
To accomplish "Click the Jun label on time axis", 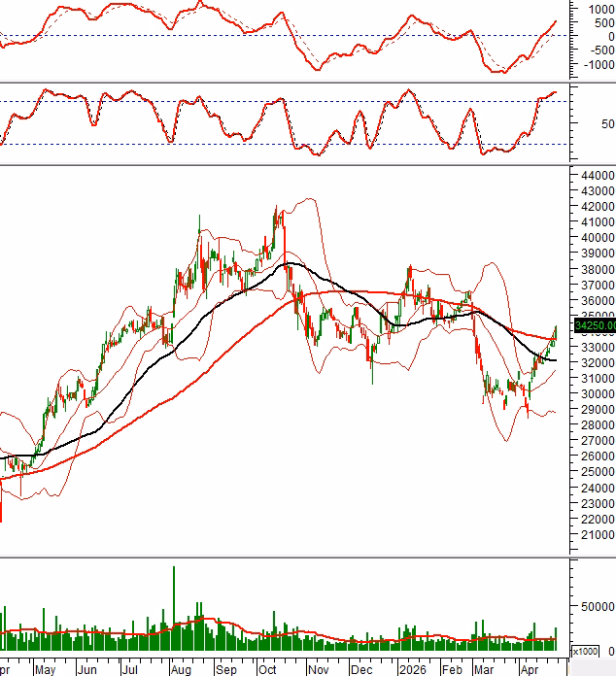I will pos(87,669).
